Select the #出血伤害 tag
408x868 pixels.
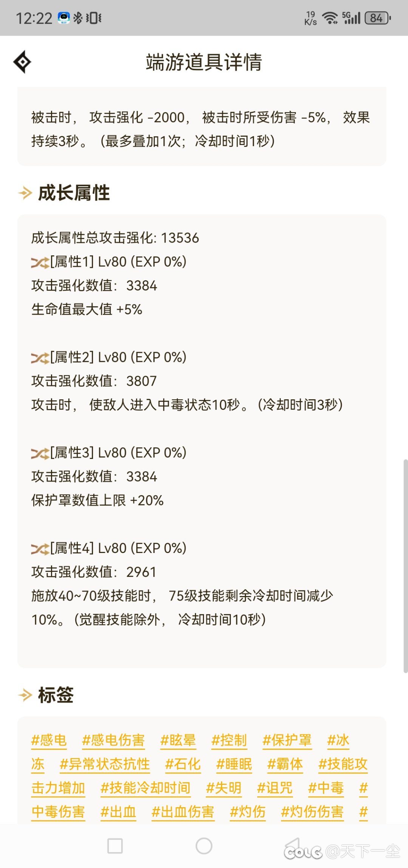pos(183,812)
